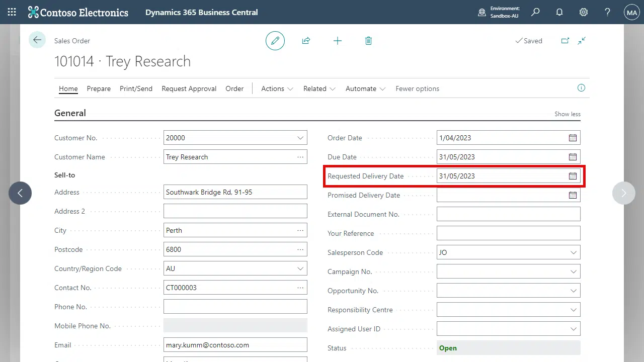This screenshot has height=362, width=644.
Task: Expand the Automate menu
Action: click(365, 88)
